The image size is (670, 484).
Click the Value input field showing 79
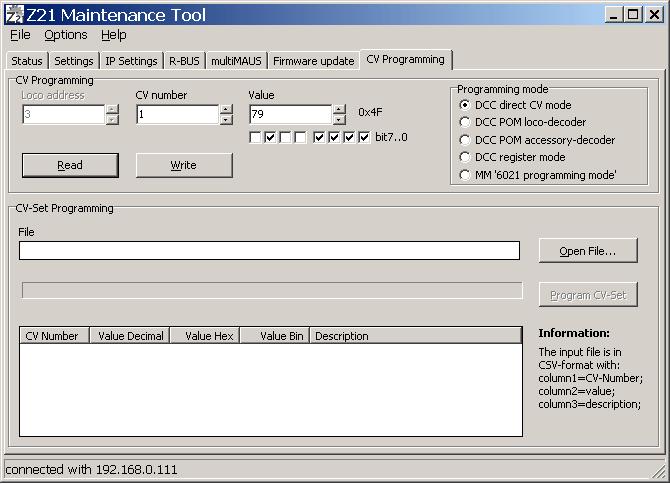coord(290,114)
